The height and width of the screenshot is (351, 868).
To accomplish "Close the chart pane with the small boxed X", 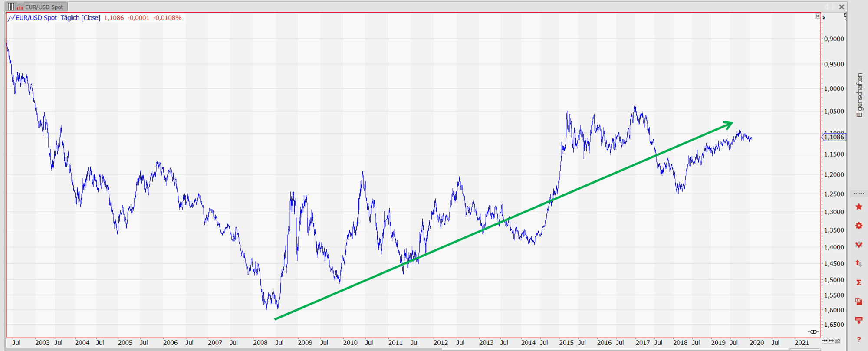I will tap(817, 16).
